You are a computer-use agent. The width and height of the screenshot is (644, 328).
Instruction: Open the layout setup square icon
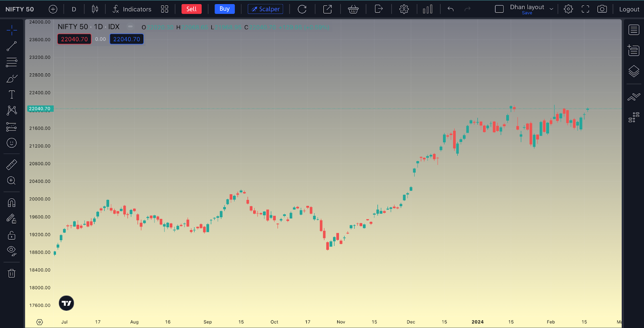pyautogui.click(x=499, y=9)
